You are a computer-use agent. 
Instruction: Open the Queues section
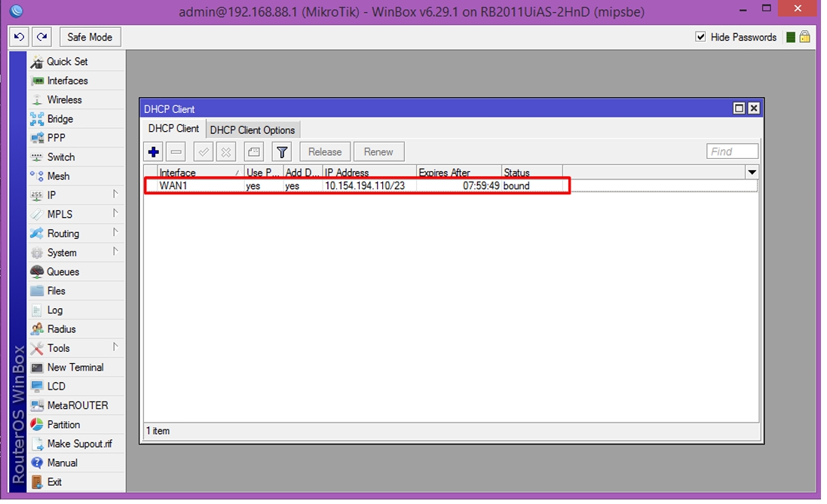[76, 272]
